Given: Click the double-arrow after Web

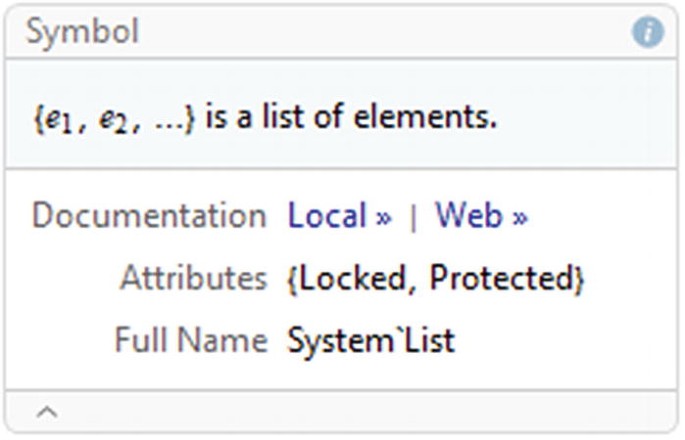Looking at the screenshot, I should click(520, 218).
